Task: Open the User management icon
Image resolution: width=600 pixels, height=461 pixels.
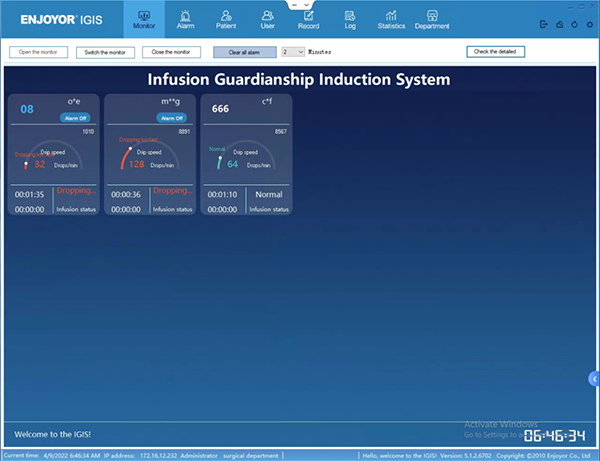Action: tap(267, 17)
